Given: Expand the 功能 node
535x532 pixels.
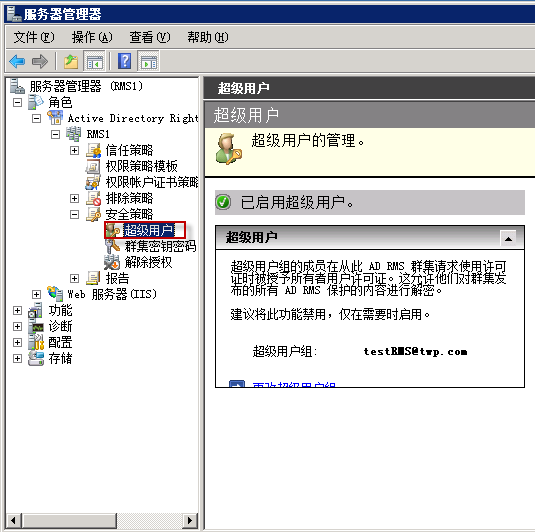Looking at the screenshot, I should pos(17,311).
